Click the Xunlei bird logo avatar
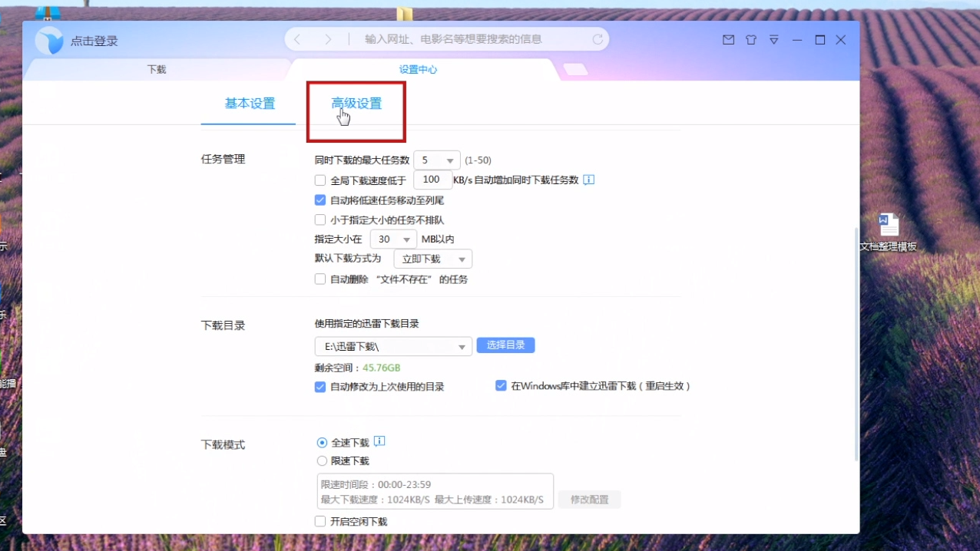The image size is (980, 551). point(49,41)
